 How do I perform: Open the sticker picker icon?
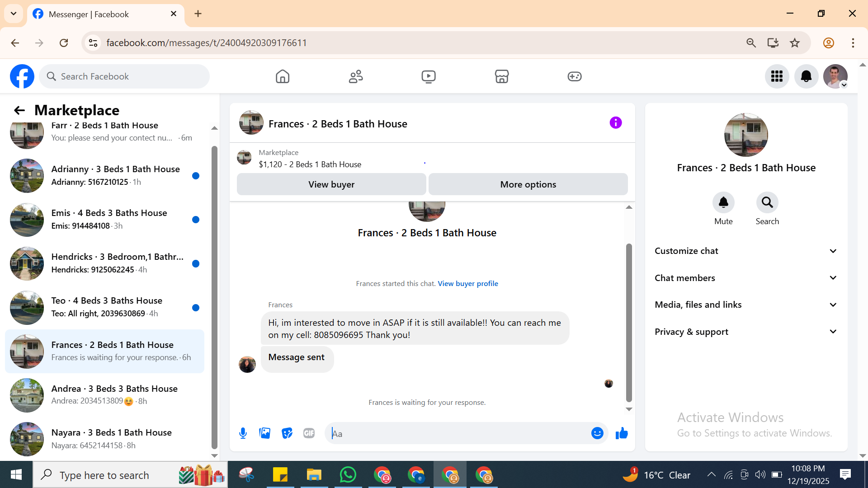click(287, 433)
